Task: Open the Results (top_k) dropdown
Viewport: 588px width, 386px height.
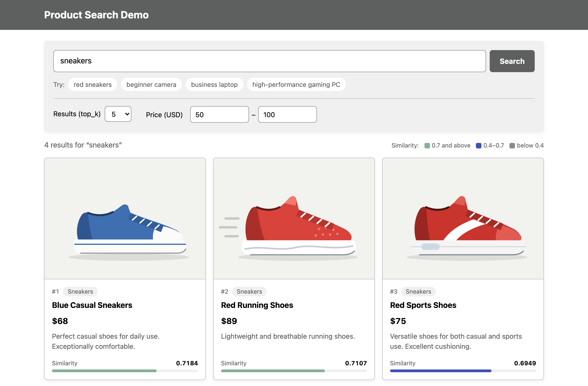Action: 118,114
